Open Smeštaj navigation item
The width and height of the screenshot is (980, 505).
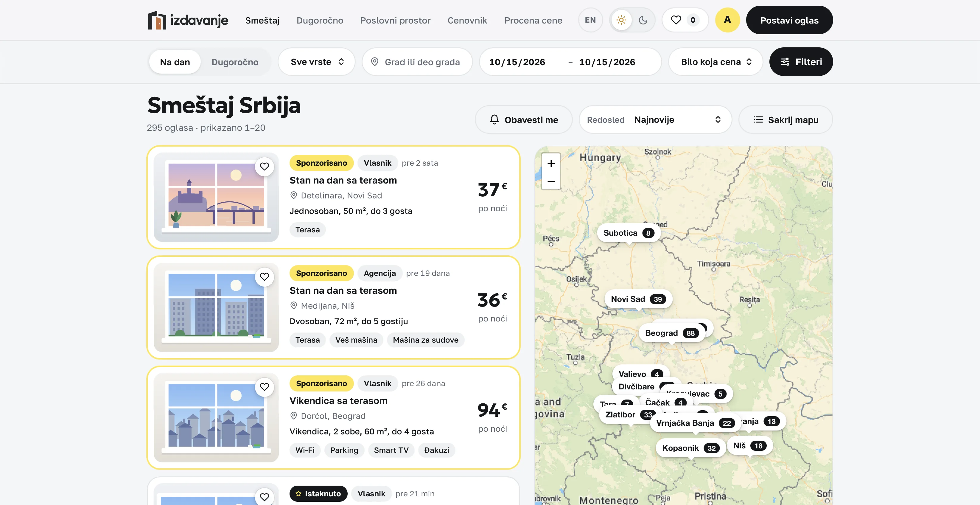262,21
